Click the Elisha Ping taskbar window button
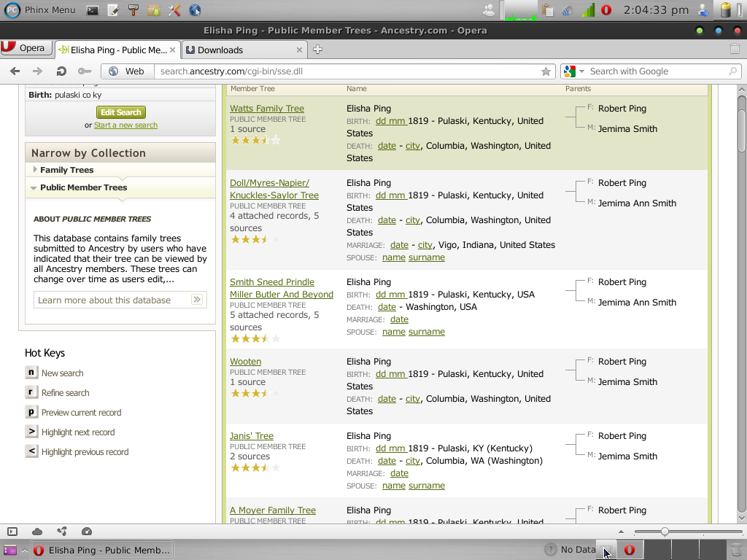Viewport: 747px width, 560px height. click(102, 551)
